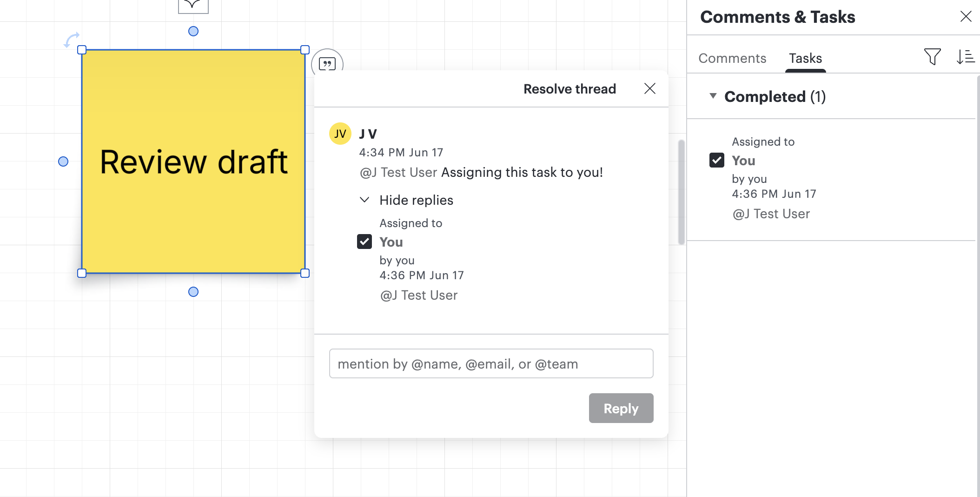
Task: Click the Reply button
Action: pos(621,408)
